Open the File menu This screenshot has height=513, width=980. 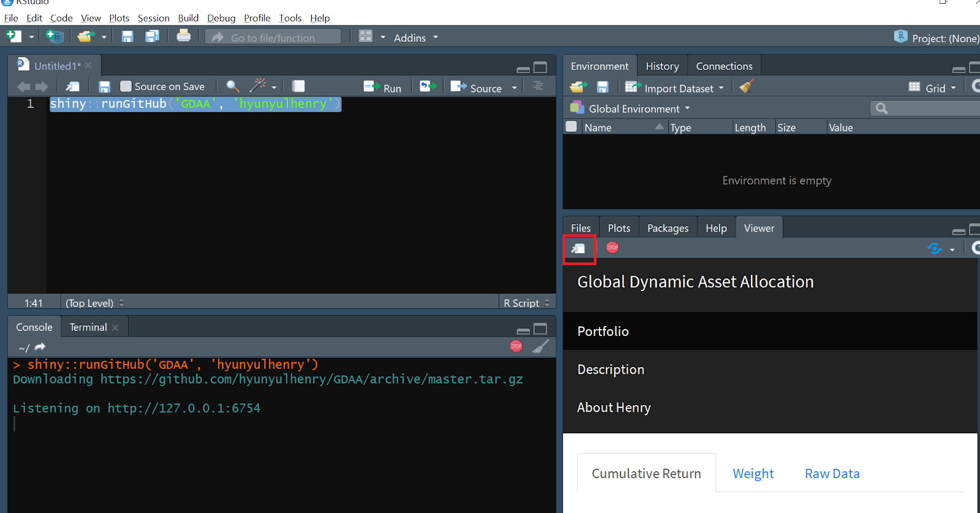coord(11,18)
